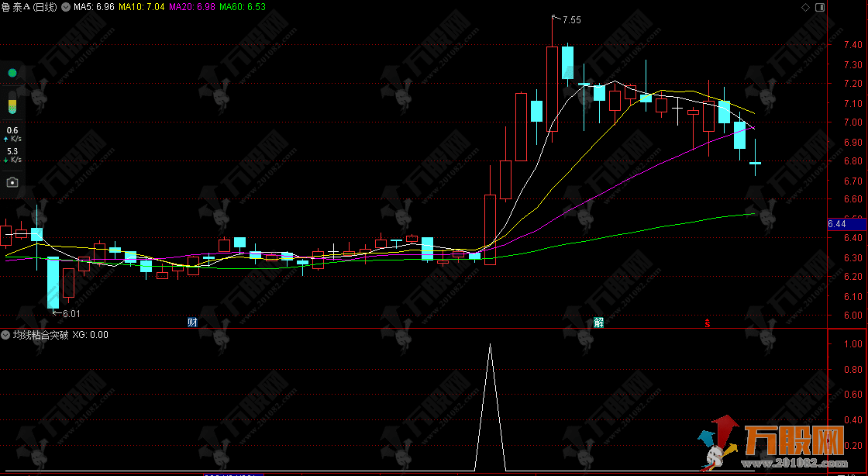868x476 pixels.
Task: Expand the 均线粘合突破 indicator dropdown arrow
Action: 6,335
